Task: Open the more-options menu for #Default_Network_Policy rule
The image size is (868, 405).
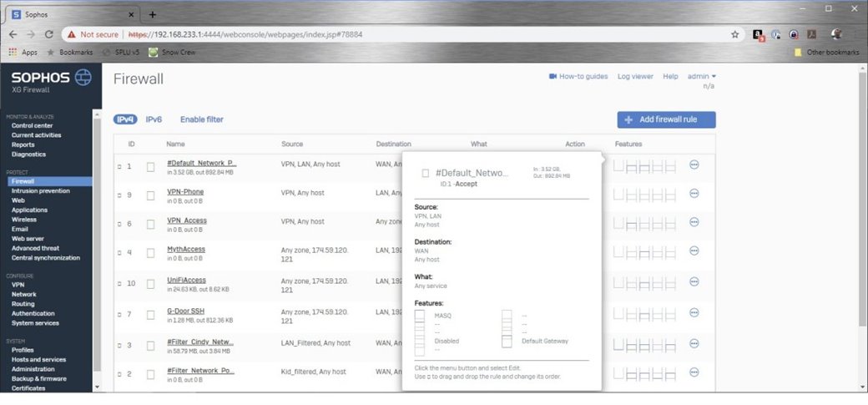Action: pos(694,165)
